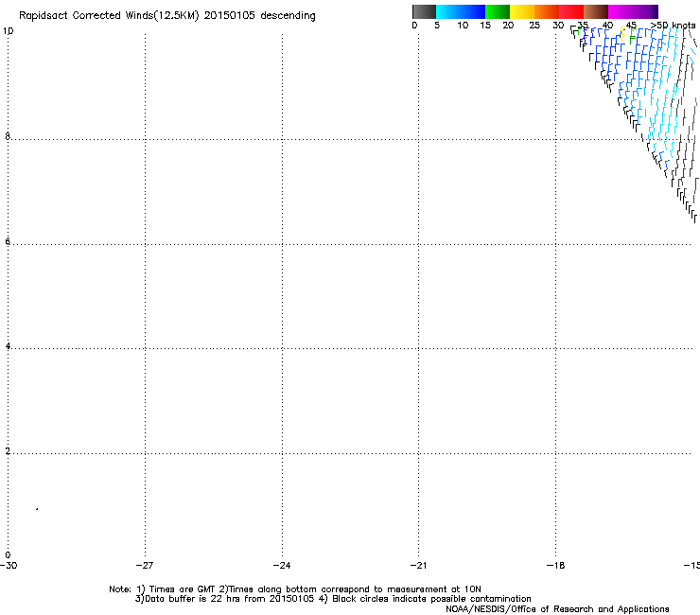Click the yellow 20–25 knots legend swatch
Viewport: 700px width, 615px height.
(522, 11)
